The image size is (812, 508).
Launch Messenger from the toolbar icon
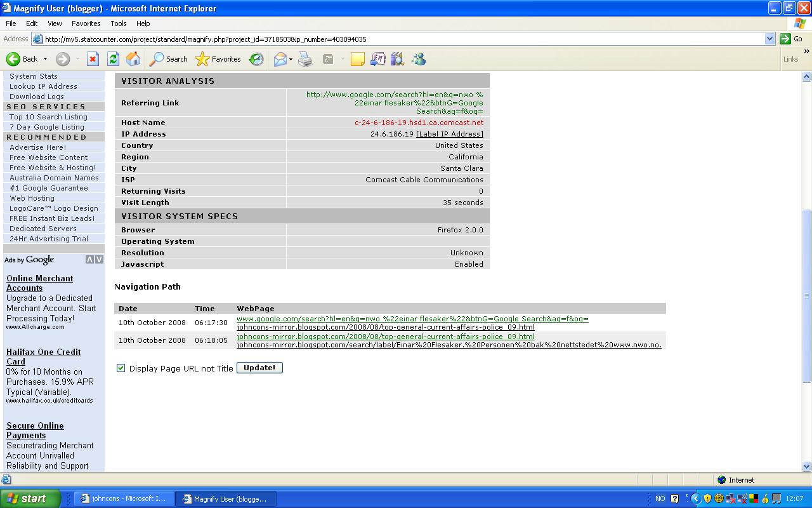click(x=419, y=59)
